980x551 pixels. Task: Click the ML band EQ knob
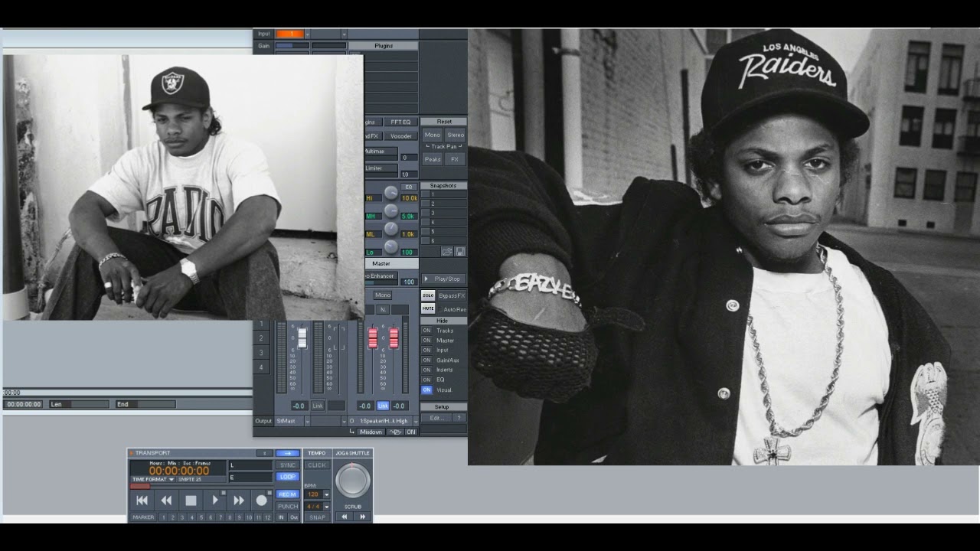click(x=391, y=229)
